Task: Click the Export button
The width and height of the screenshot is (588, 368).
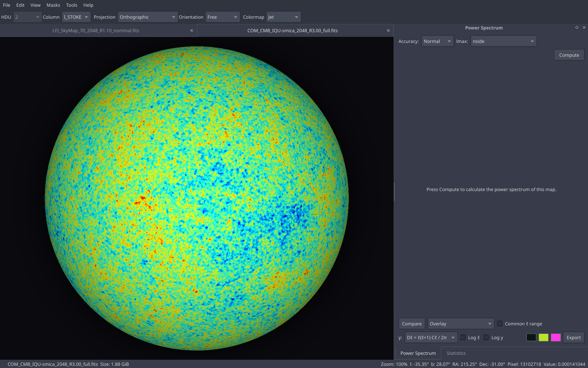Action: [x=573, y=337]
